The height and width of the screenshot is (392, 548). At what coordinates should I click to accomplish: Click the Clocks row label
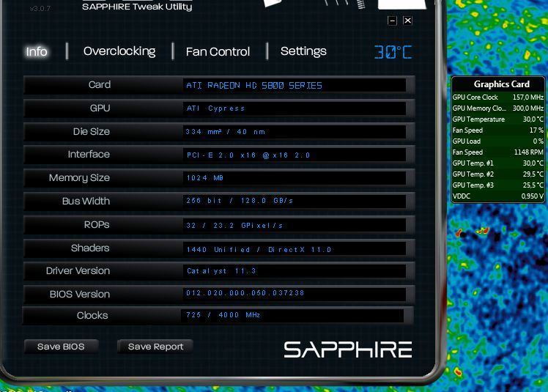tap(92, 315)
